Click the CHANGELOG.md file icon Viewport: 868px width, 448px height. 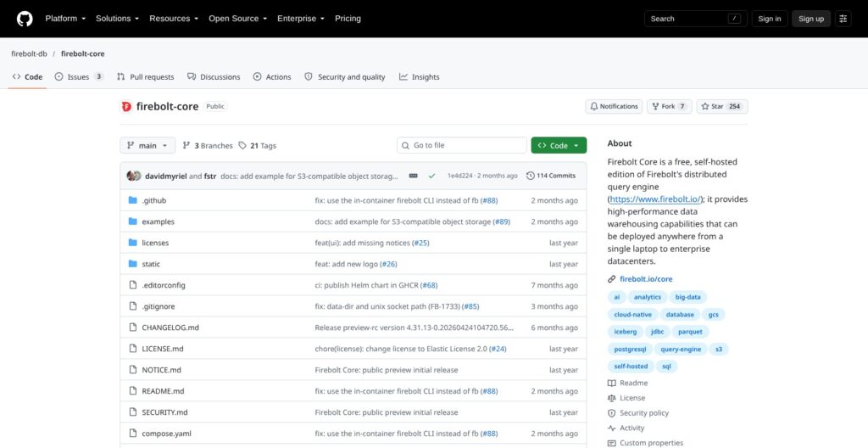pyautogui.click(x=133, y=328)
